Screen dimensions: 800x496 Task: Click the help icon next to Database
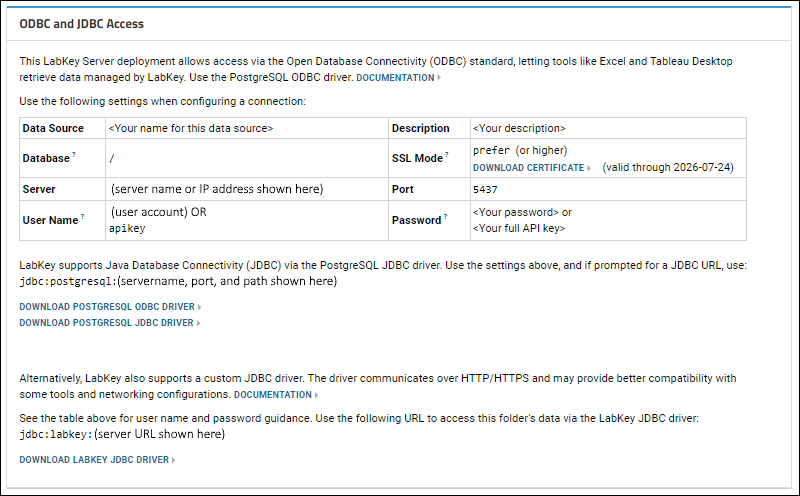pos(74,154)
